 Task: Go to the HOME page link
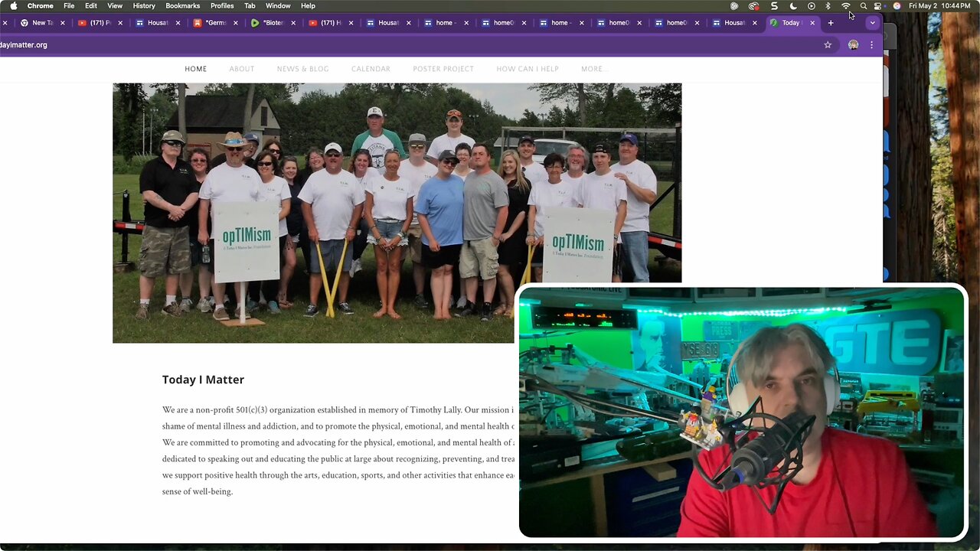(196, 69)
